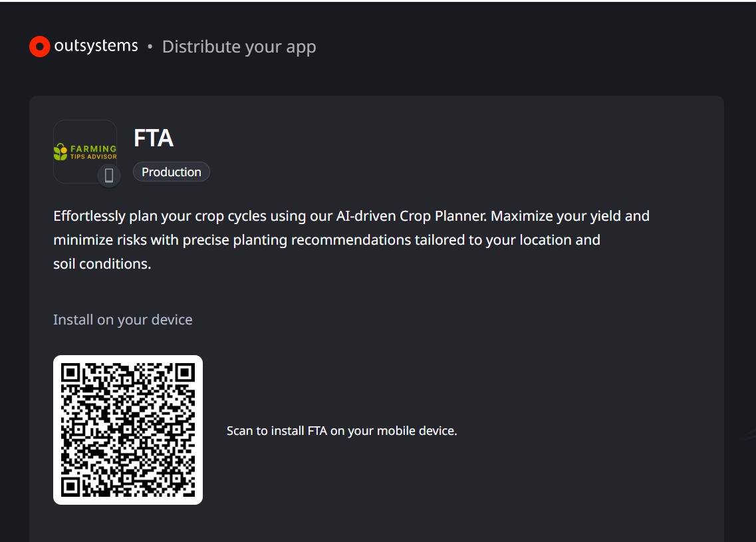The image size is (756, 542).
Task: Click the Scan to install FTA text
Action: 342,431
